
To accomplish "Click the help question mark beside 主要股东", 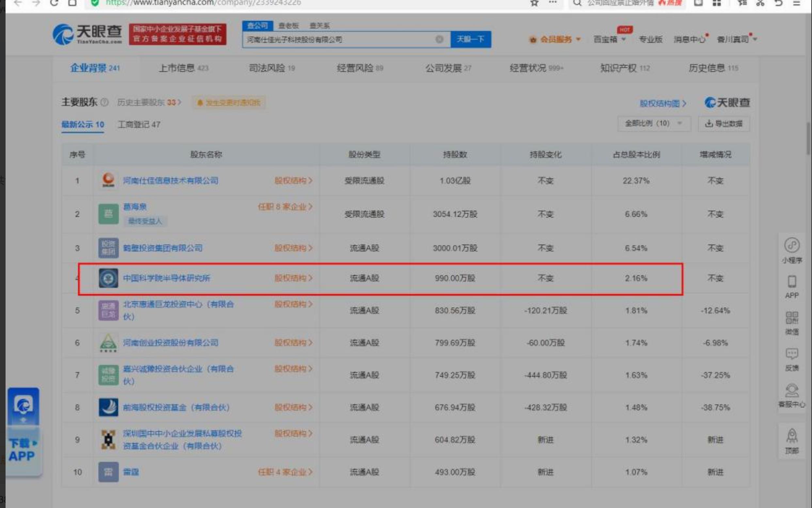I will pyautogui.click(x=105, y=102).
